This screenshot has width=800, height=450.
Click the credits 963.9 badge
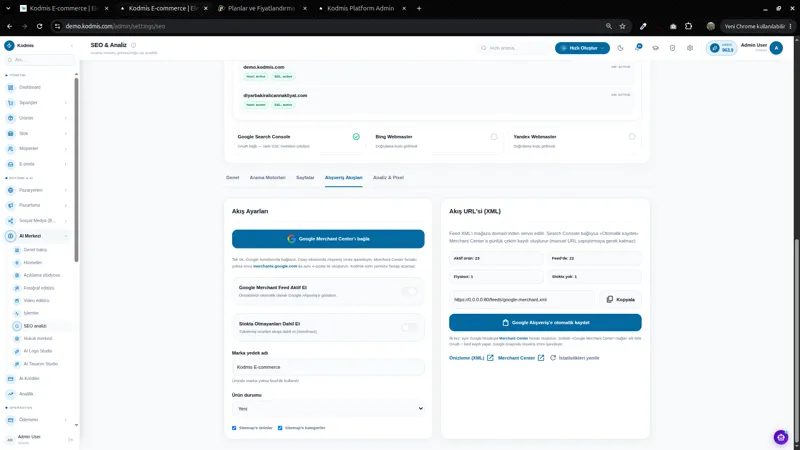(722, 48)
